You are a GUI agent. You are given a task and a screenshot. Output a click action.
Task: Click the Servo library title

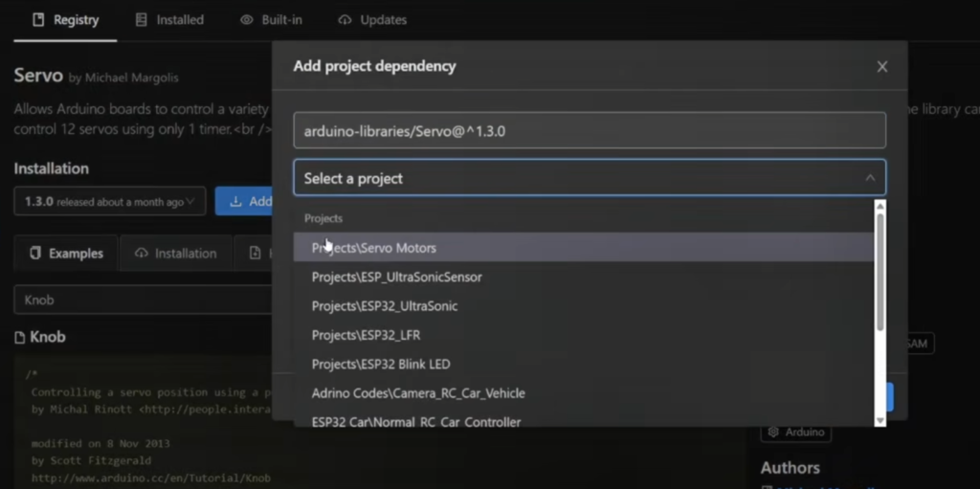pyautogui.click(x=38, y=76)
